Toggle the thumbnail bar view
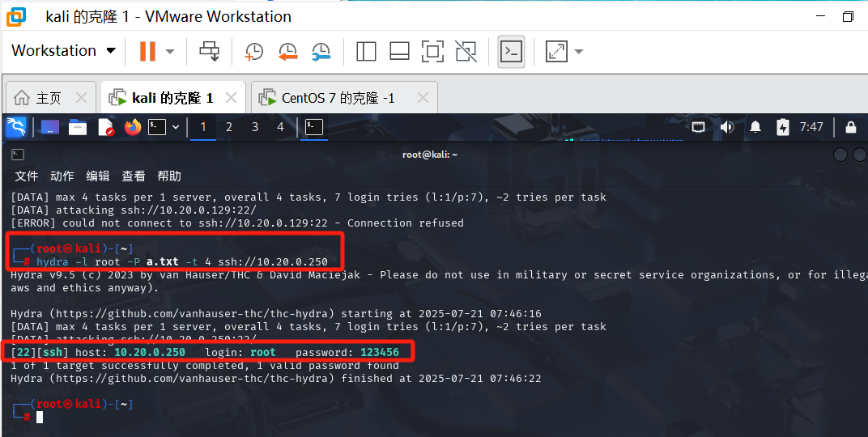This screenshot has height=437, width=868. click(399, 52)
